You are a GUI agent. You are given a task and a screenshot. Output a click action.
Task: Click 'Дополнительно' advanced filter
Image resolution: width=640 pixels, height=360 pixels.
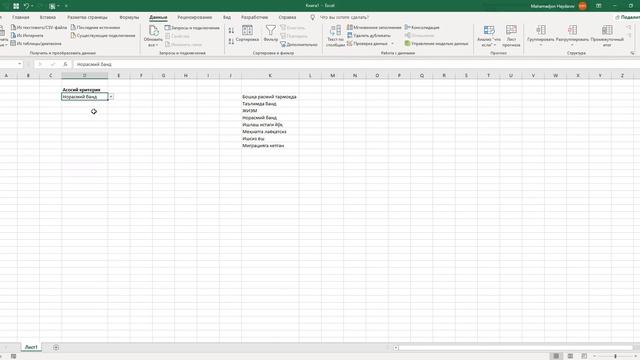click(x=299, y=44)
